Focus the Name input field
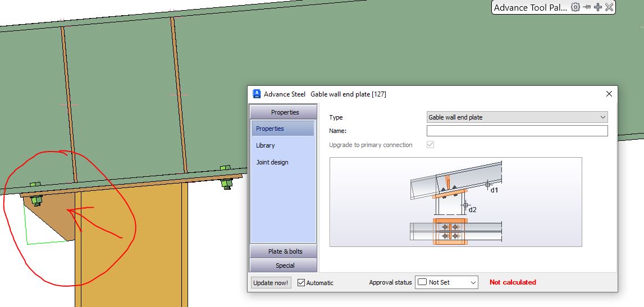 tap(517, 131)
